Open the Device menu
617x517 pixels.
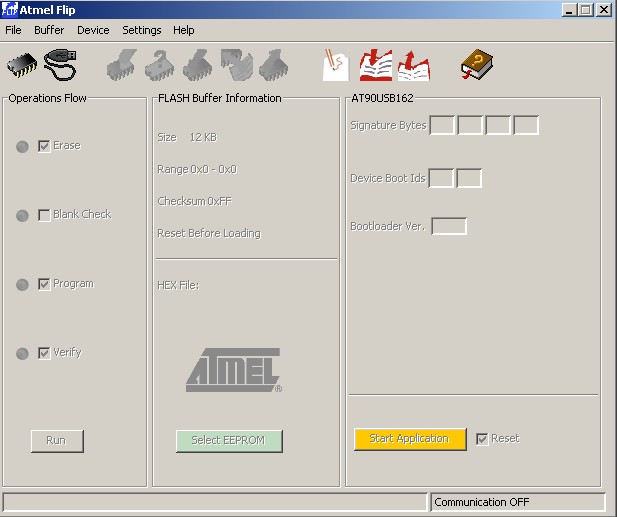click(93, 30)
